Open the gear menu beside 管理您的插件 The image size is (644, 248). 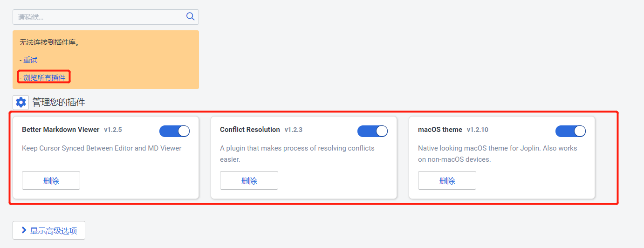(x=21, y=102)
